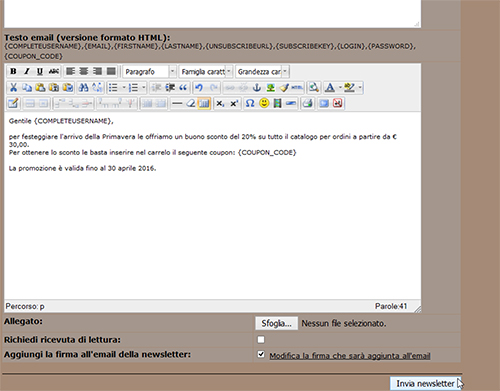Choose the text color A icon

[330, 87]
